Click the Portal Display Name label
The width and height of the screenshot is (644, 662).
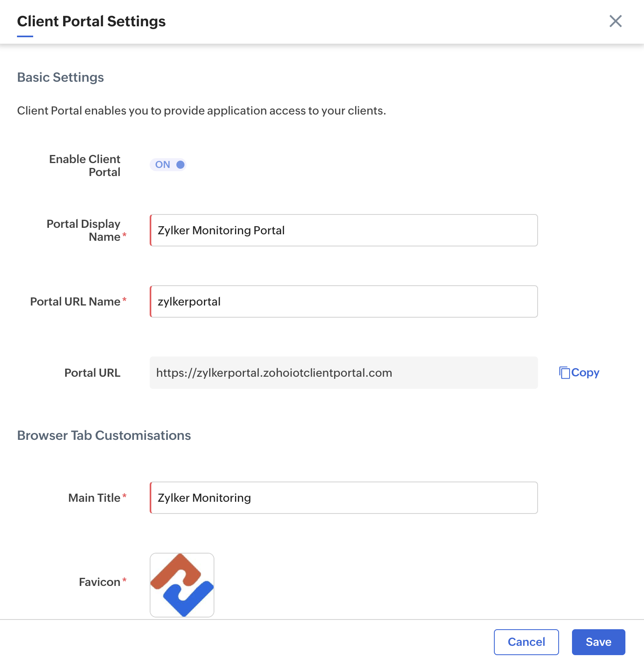(84, 230)
